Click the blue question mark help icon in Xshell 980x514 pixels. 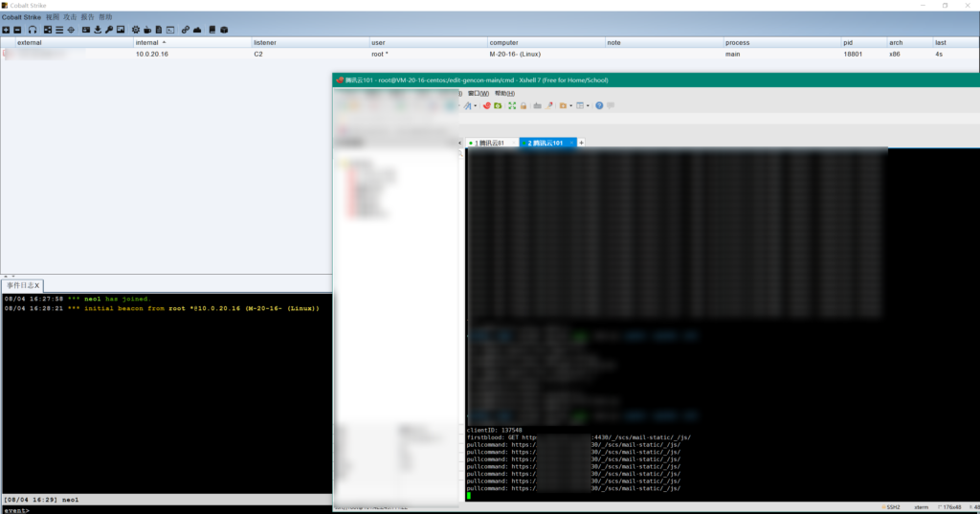pyautogui.click(x=599, y=105)
